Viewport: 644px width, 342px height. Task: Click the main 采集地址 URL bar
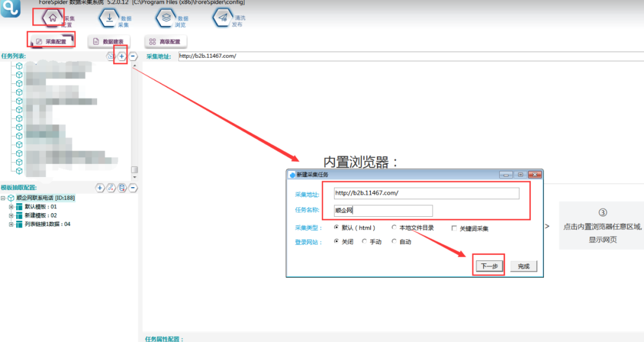coord(411,56)
